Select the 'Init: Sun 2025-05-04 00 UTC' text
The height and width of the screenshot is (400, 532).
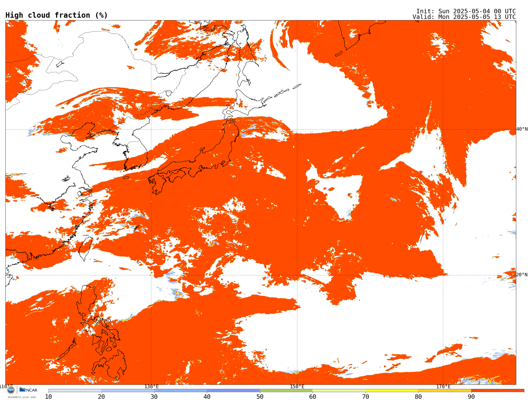point(466,11)
